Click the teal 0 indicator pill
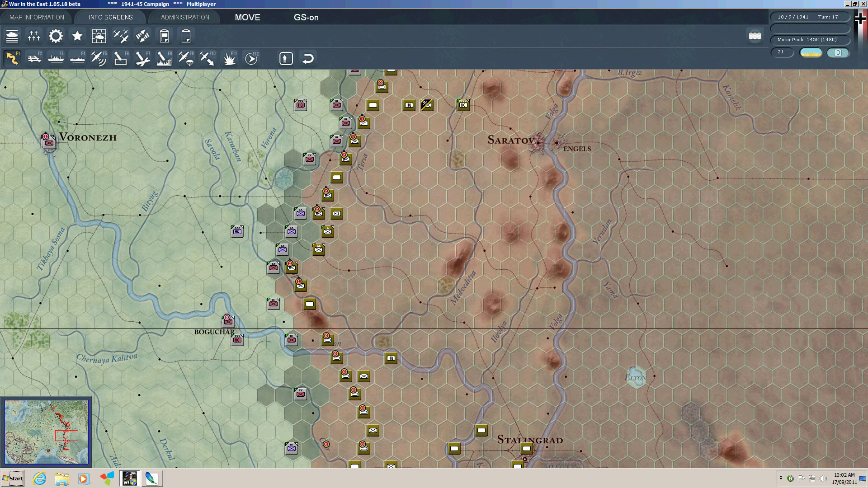868x488 pixels. tap(838, 52)
